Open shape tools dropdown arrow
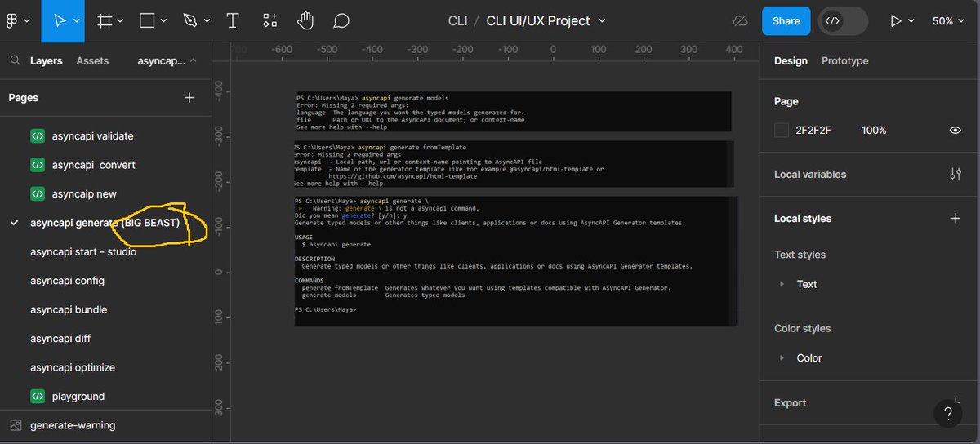The image size is (980, 444). pyautogui.click(x=163, y=22)
